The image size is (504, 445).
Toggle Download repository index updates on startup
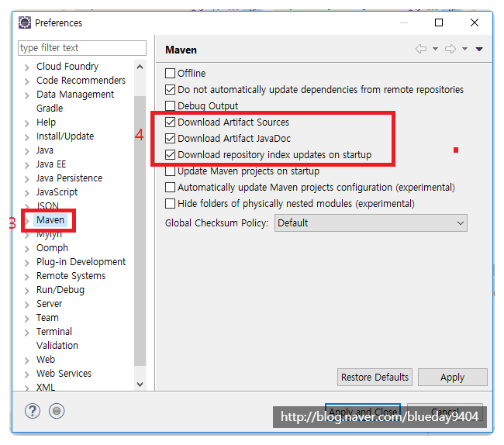170,155
